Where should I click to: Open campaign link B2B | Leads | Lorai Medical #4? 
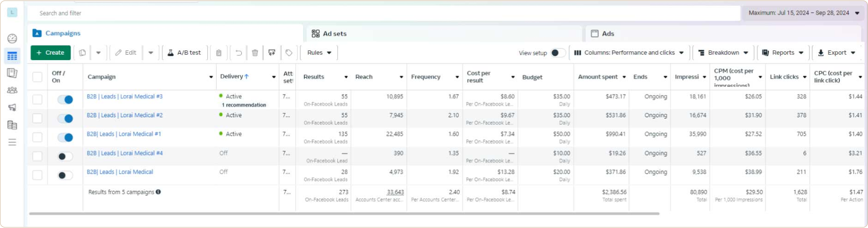[124, 153]
